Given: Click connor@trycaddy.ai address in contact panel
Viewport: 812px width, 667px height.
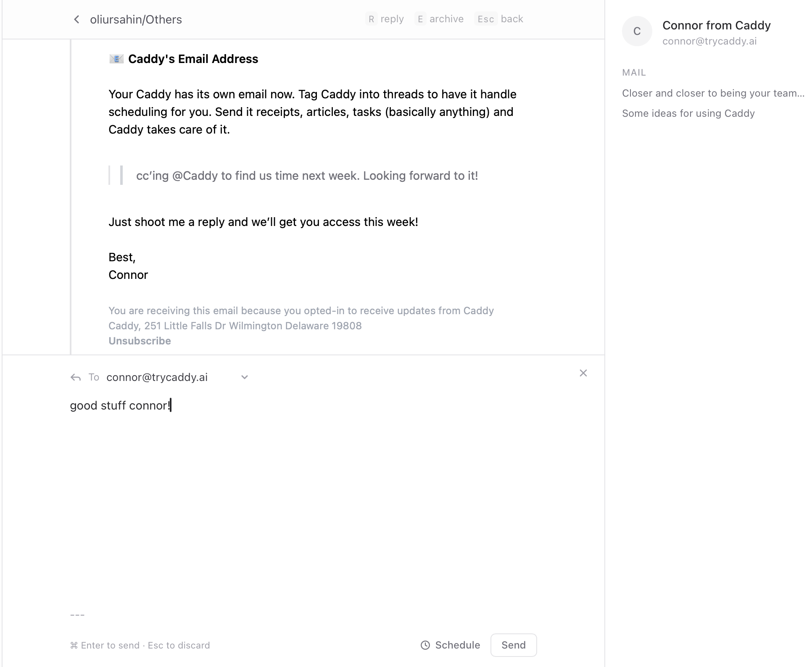Looking at the screenshot, I should (x=709, y=41).
